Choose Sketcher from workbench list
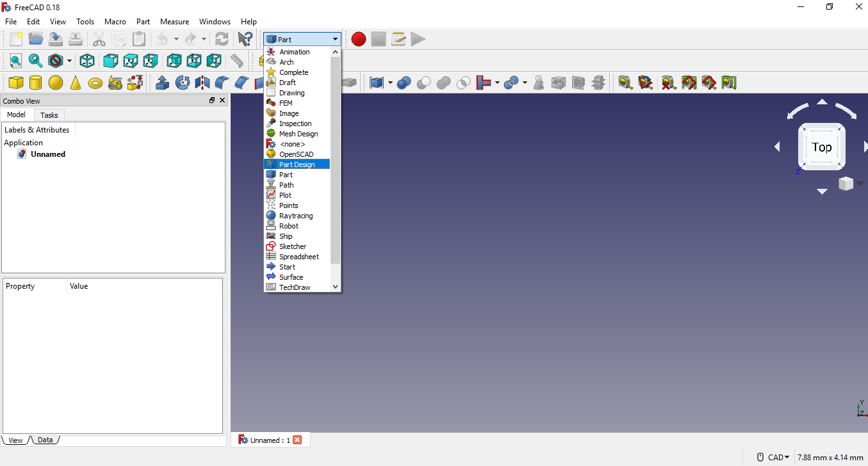This screenshot has height=466, width=868. (297, 246)
